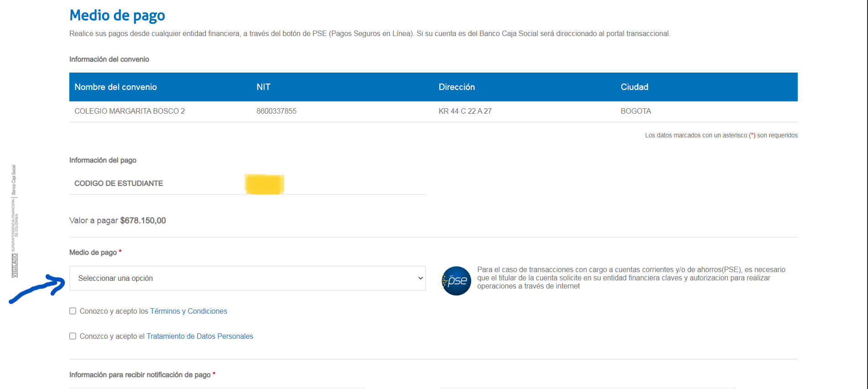Open the 'Seleccionar una opción' payment dropdown
Viewport: 868px width, 389px height.
247,278
